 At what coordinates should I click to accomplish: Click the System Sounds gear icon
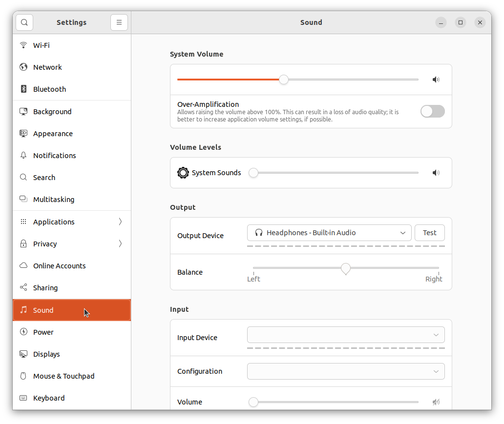tap(183, 173)
